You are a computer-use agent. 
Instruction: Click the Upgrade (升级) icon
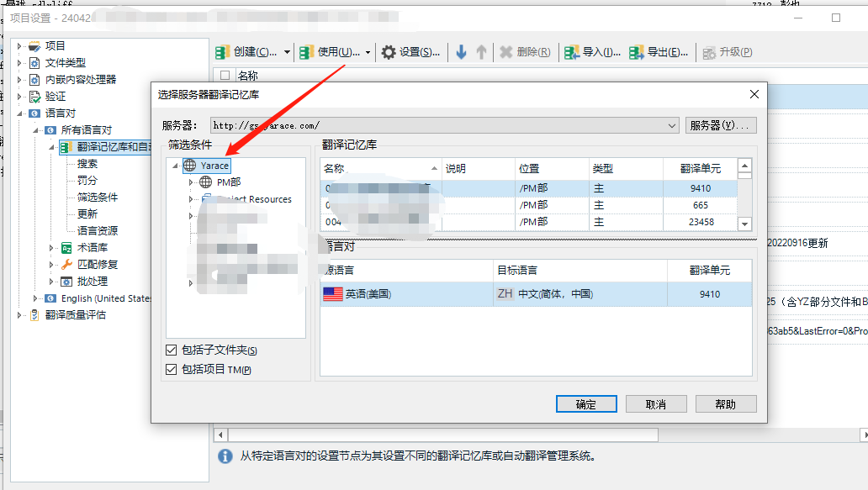[x=709, y=53]
